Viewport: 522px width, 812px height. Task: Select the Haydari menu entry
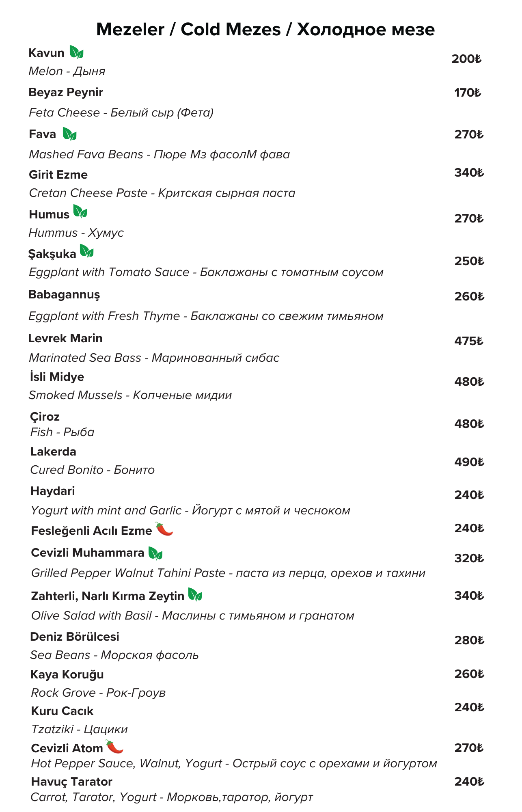tap(53, 491)
